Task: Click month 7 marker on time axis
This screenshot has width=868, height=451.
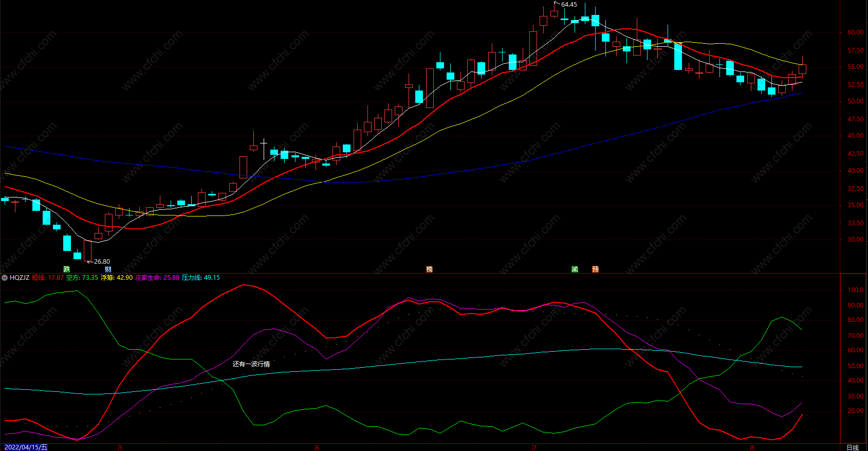Action: (535, 448)
